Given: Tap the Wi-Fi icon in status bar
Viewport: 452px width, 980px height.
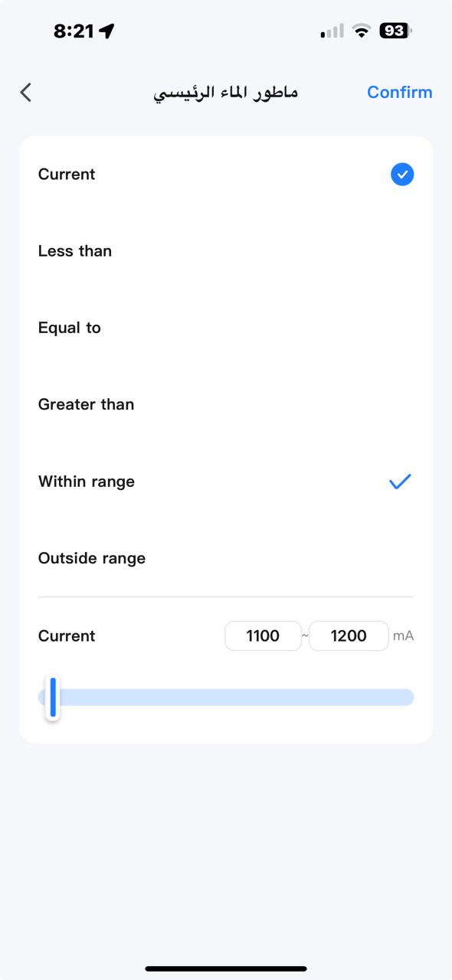Looking at the screenshot, I should click(362, 31).
